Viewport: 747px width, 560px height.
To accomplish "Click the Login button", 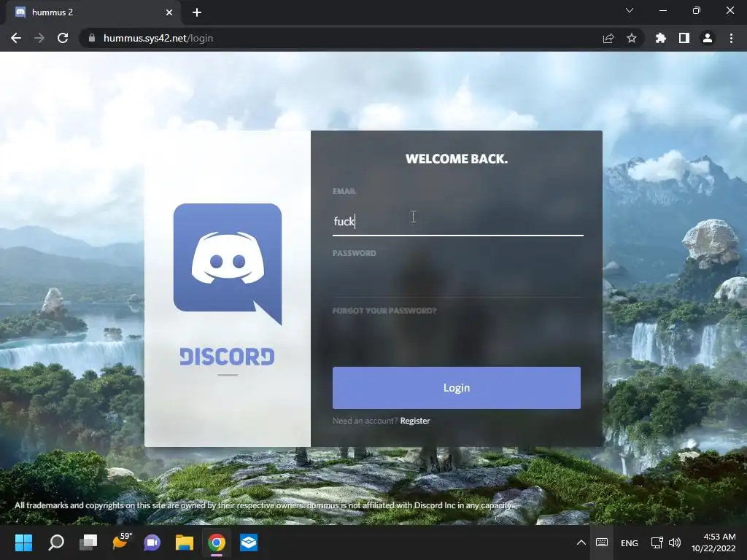I will tap(457, 388).
